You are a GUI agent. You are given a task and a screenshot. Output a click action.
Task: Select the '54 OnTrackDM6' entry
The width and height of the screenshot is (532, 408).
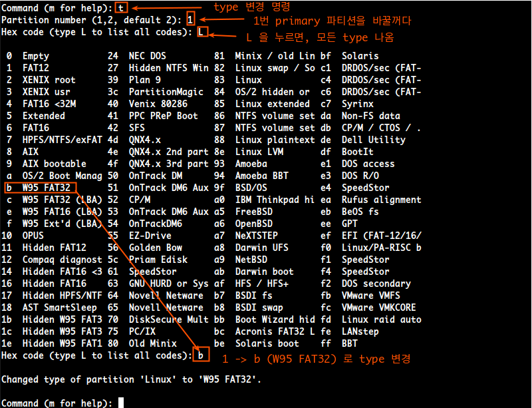(145, 224)
